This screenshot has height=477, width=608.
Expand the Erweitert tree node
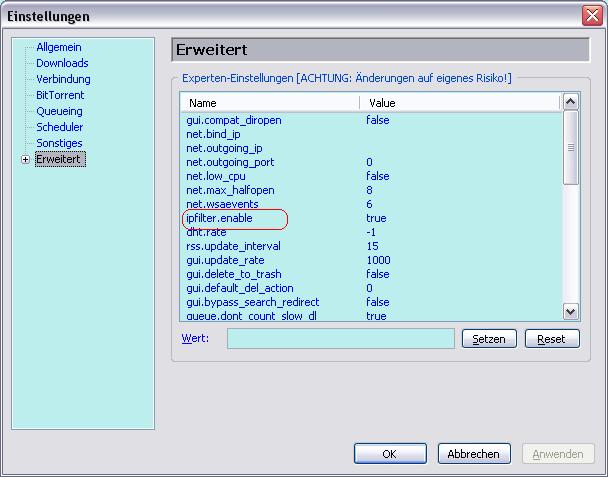25,160
